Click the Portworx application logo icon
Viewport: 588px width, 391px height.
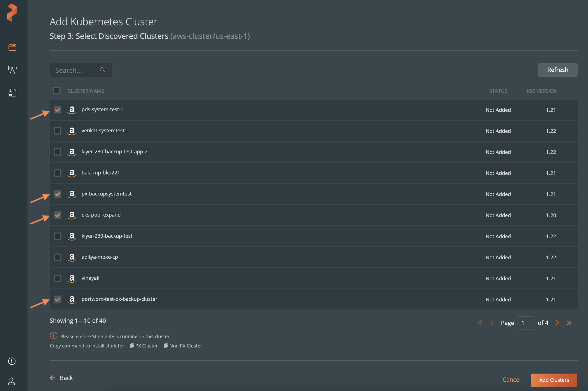12,12
